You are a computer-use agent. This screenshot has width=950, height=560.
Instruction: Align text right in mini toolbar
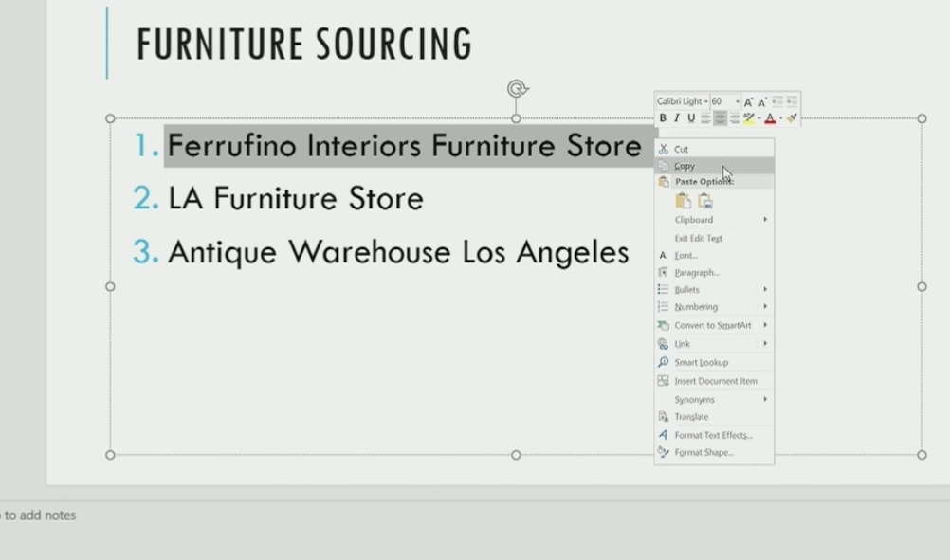tap(735, 118)
